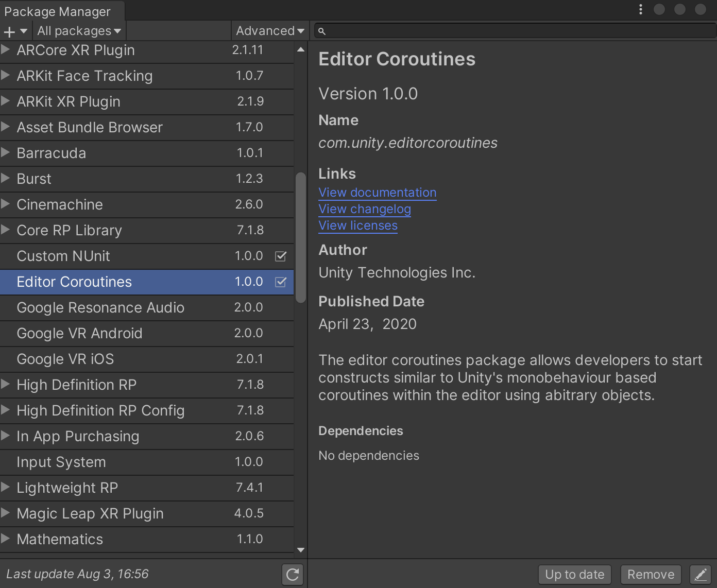This screenshot has height=588, width=717.
Task: Select the Custom NUnit package
Action: tap(147, 256)
